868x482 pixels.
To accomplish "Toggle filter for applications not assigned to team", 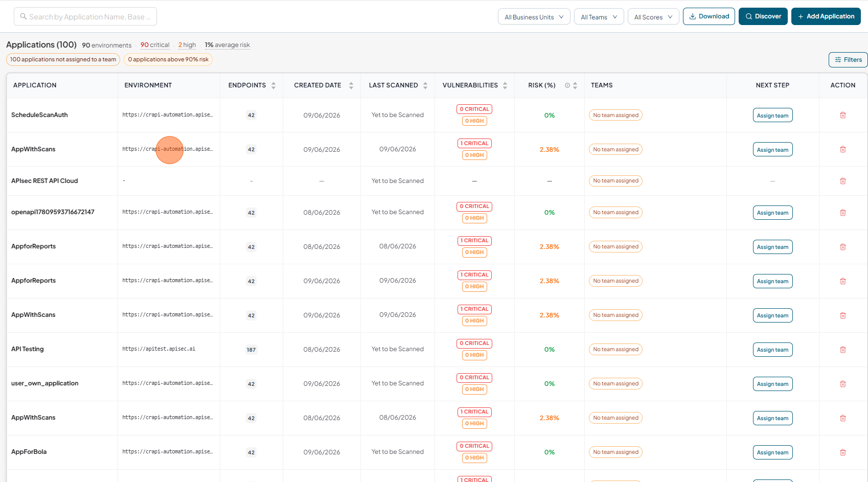I will pyautogui.click(x=63, y=59).
